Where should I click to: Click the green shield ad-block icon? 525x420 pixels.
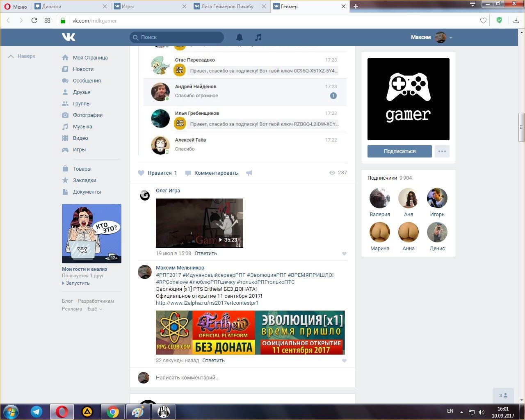(499, 20)
